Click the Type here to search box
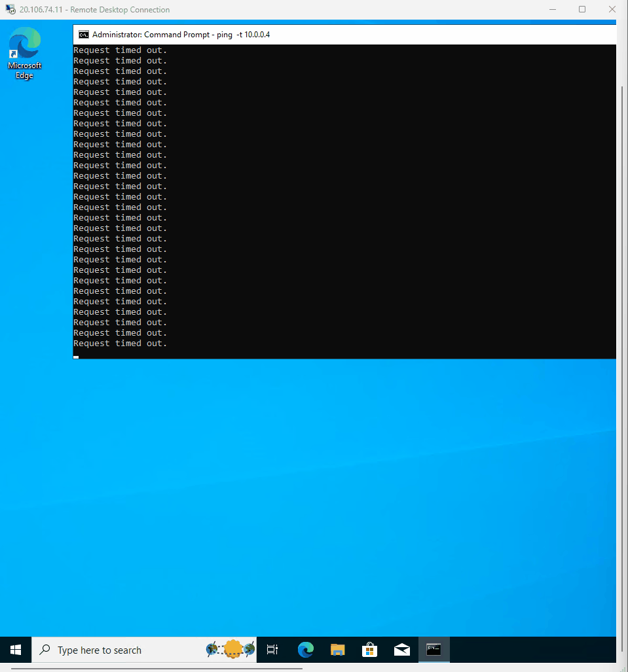The image size is (628, 672). [144, 650]
